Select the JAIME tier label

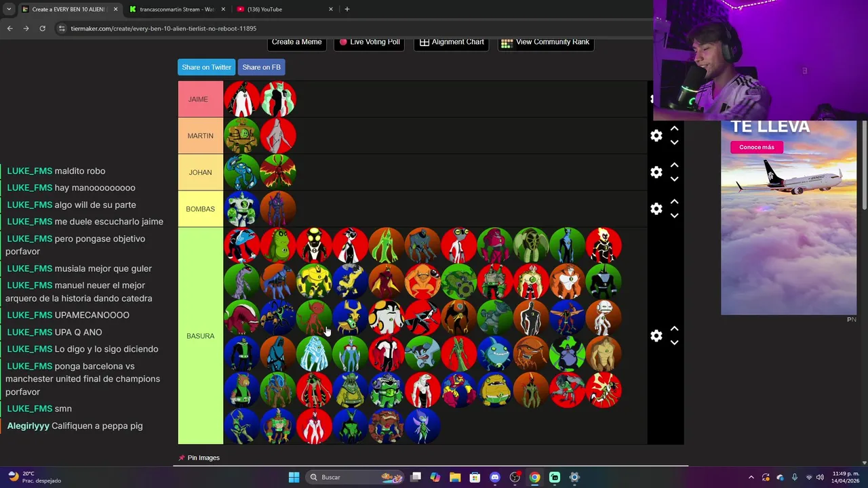click(x=200, y=99)
